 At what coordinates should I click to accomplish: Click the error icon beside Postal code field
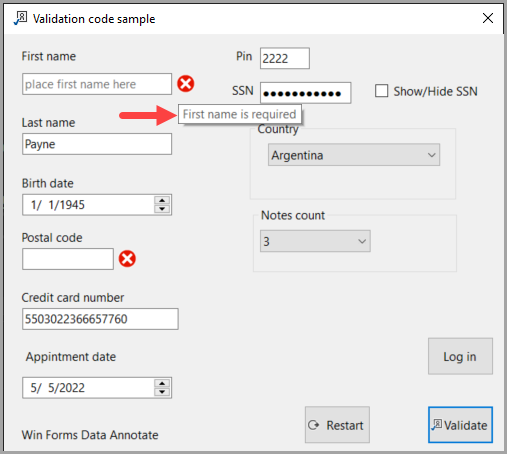[x=127, y=259]
